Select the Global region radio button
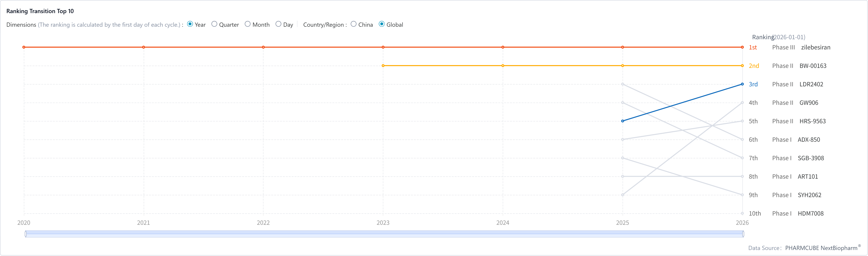This screenshot has height=256, width=868. click(x=382, y=24)
